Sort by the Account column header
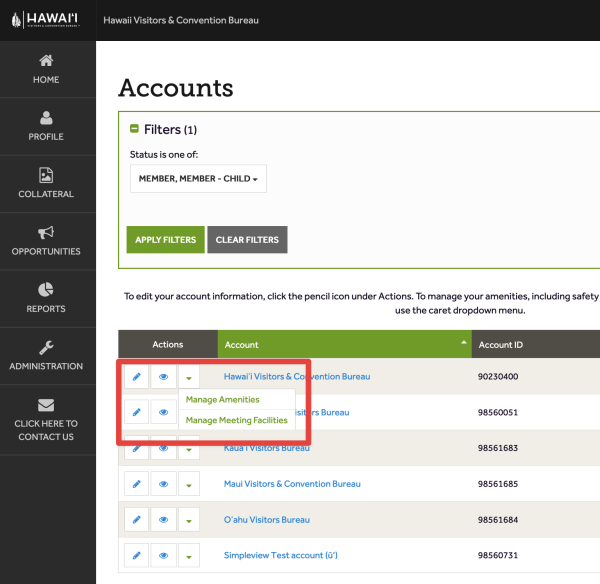600x584 pixels. point(344,344)
